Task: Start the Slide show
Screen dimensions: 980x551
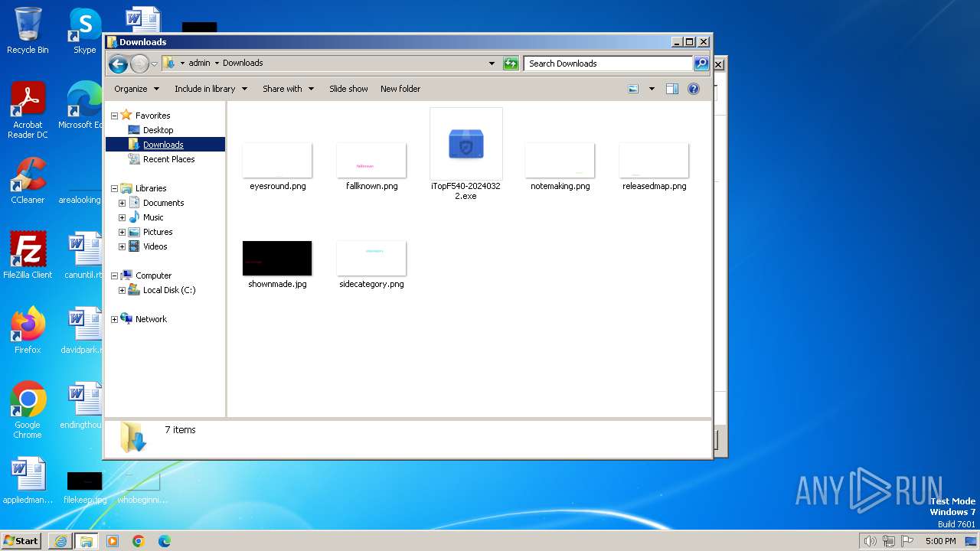Action: pos(348,89)
